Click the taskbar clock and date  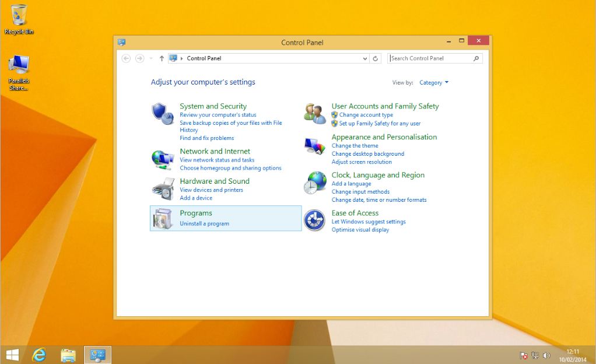573,356
